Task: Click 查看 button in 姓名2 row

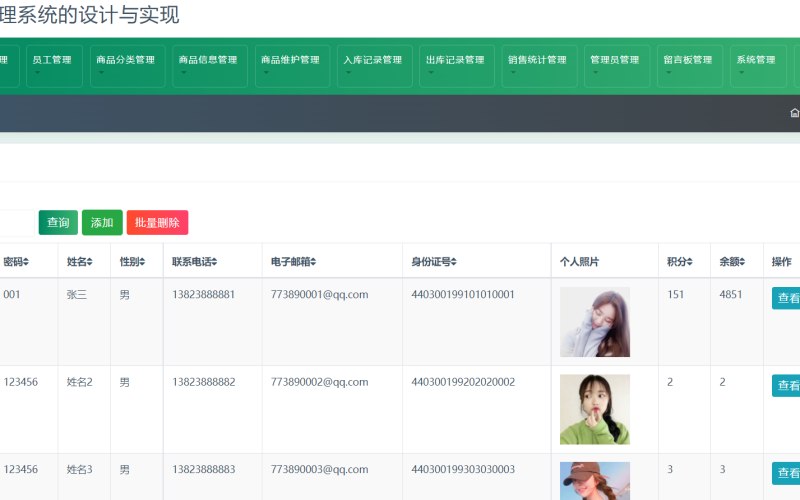Action: [786, 385]
